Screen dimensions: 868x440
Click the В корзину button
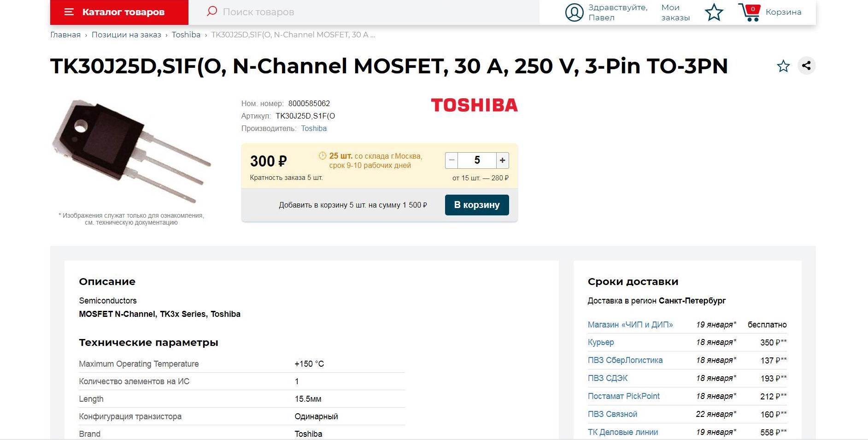pyautogui.click(x=477, y=205)
